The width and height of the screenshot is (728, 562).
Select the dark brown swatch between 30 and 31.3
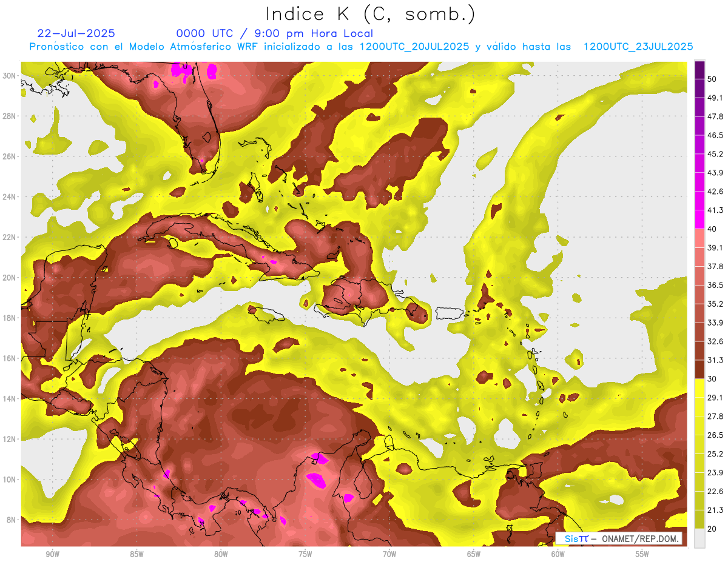(x=699, y=369)
